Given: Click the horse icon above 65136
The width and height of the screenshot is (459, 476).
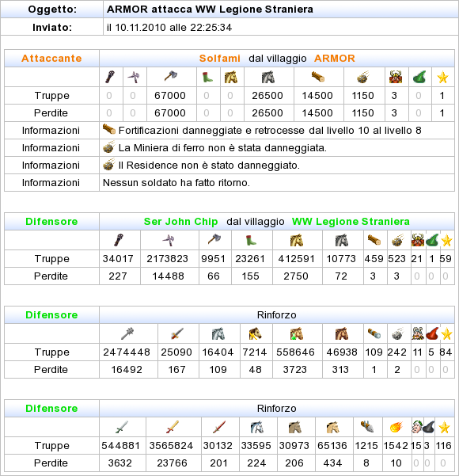Looking at the screenshot, I should [x=333, y=427].
